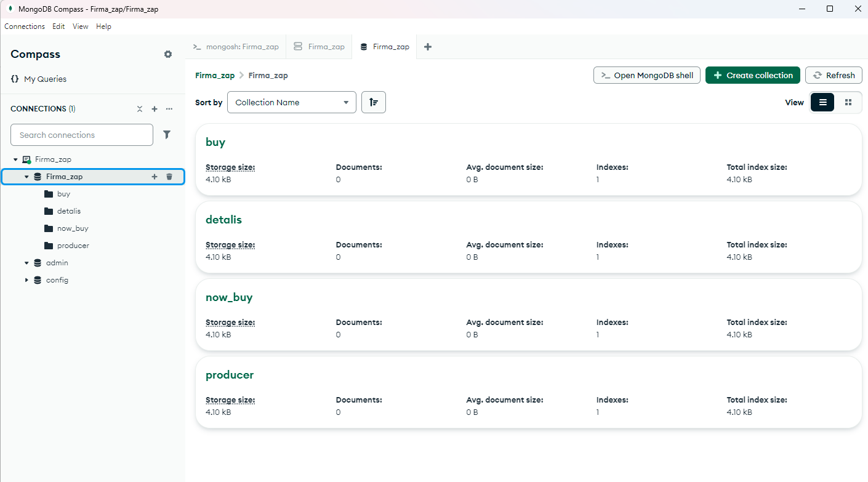Image resolution: width=868 pixels, height=482 pixels.
Task: Delete Firma_zap database using trash icon
Action: point(169,177)
